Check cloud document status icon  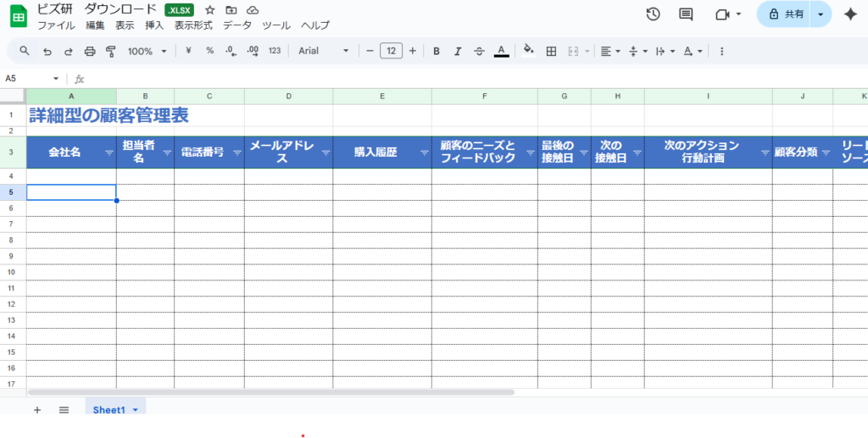(253, 10)
